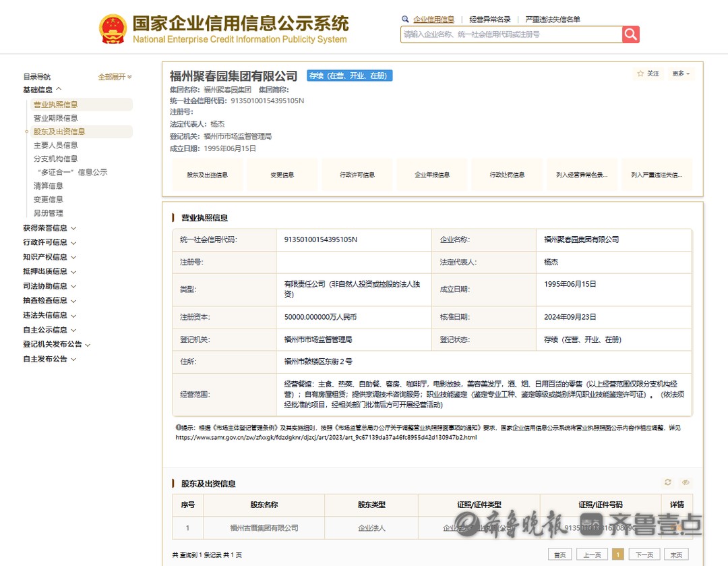Image resolution: width=728 pixels, height=566 pixels.
Task: Click the red search magnifier button
Action: (630, 34)
